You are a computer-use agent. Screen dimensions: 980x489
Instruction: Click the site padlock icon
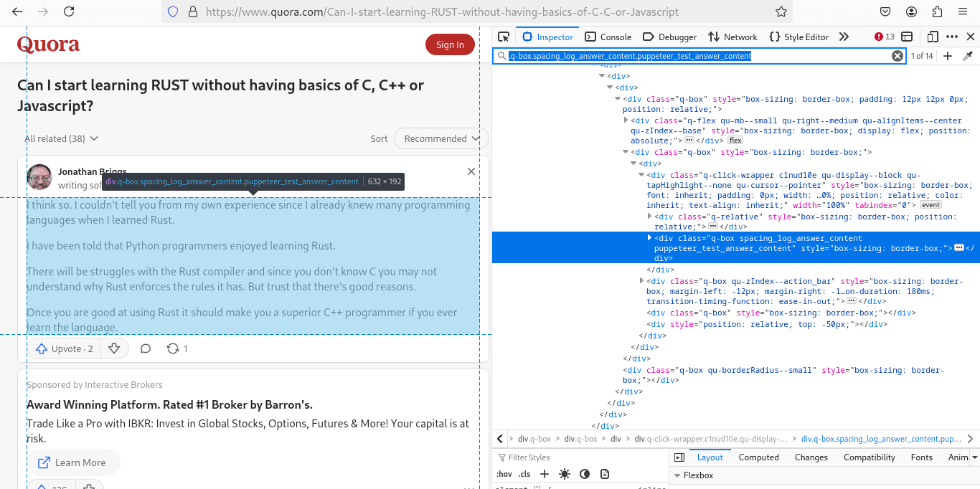click(x=192, y=11)
